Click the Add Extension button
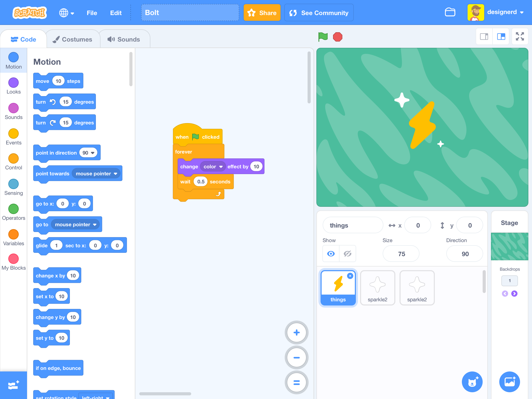The height and width of the screenshot is (399, 532). pyautogui.click(x=13, y=385)
